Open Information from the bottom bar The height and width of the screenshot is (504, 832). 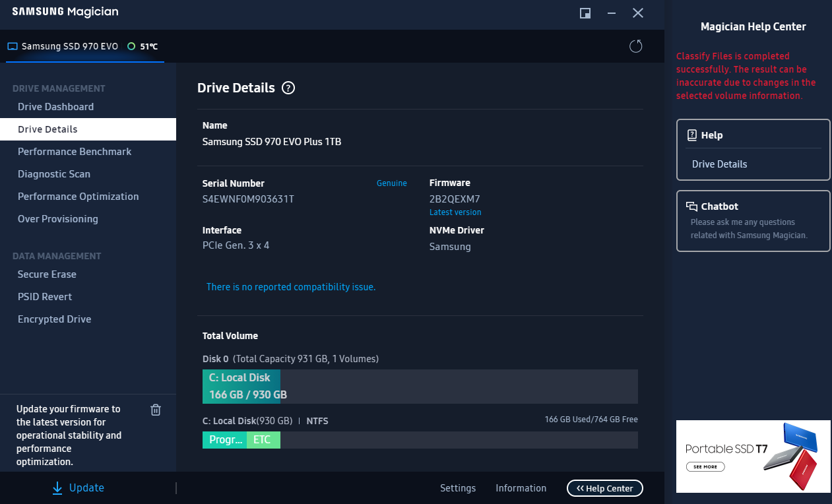521,488
